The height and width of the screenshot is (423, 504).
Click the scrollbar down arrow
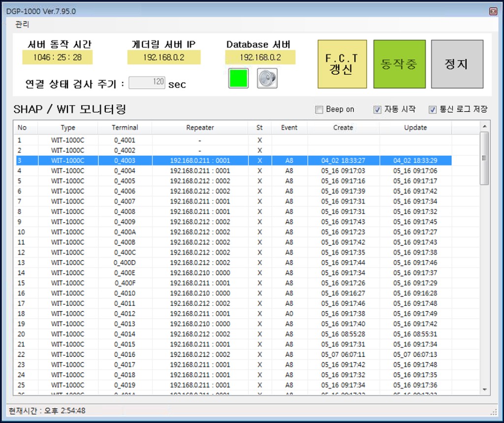484,390
